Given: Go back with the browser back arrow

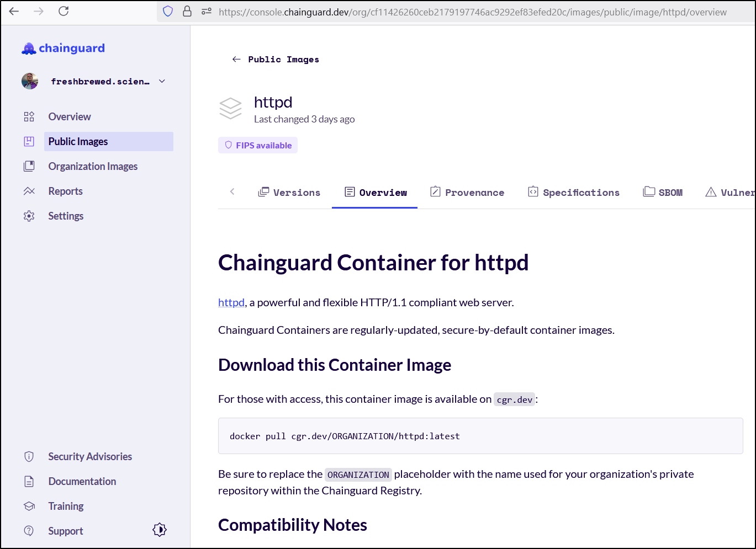Looking at the screenshot, I should 14,11.
